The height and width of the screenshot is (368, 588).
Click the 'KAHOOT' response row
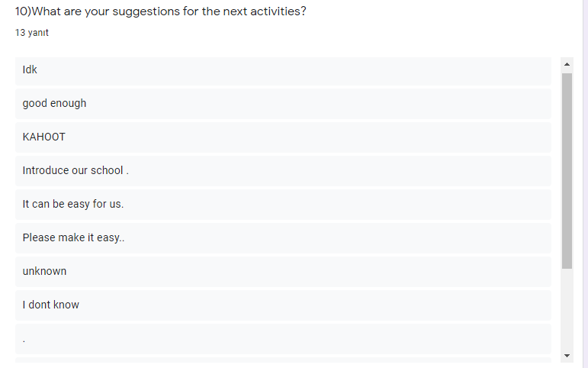tap(44, 137)
